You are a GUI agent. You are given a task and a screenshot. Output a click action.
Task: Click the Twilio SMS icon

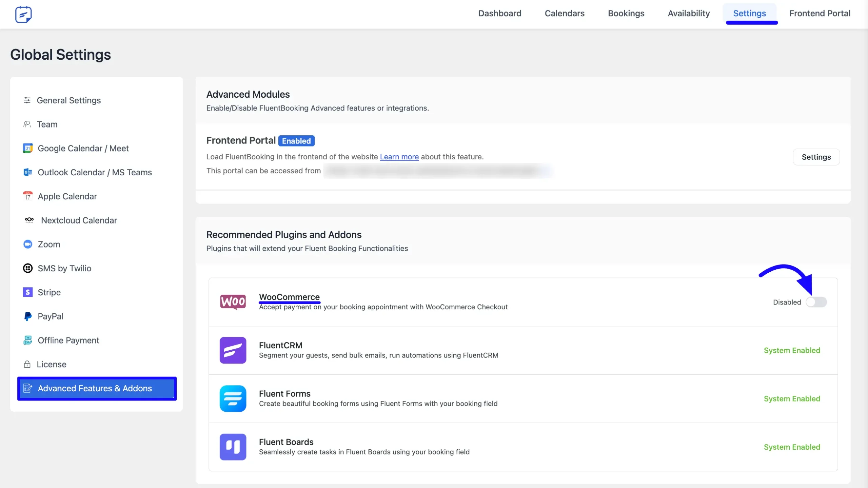[28, 268]
